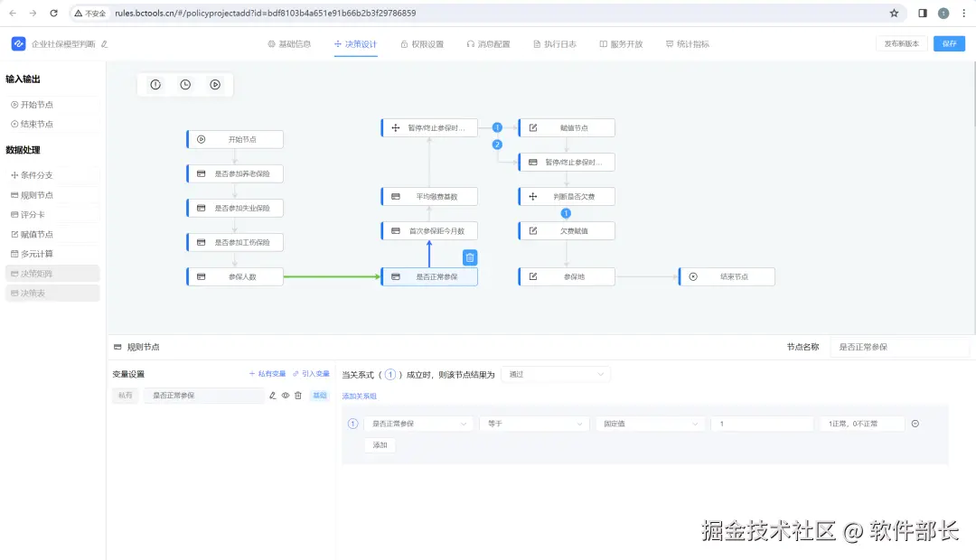Click the 基础 toggle on the variable row
This screenshot has width=976, height=560.
[x=319, y=395]
